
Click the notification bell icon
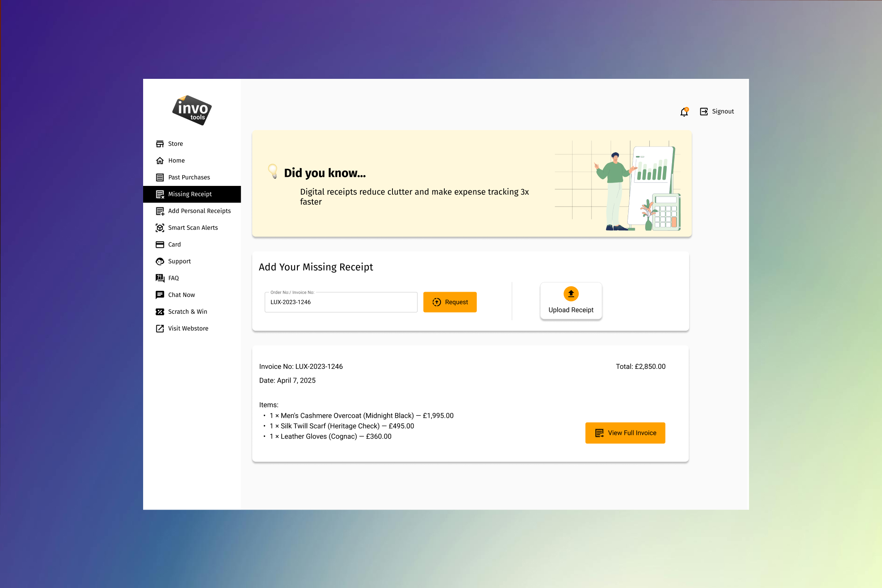[x=684, y=112]
